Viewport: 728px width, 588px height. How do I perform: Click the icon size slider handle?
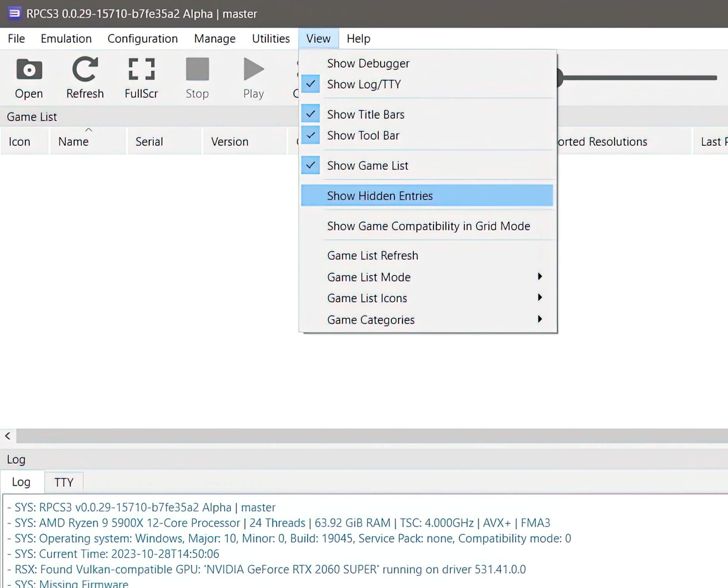pyautogui.click(x=560, y=78)
